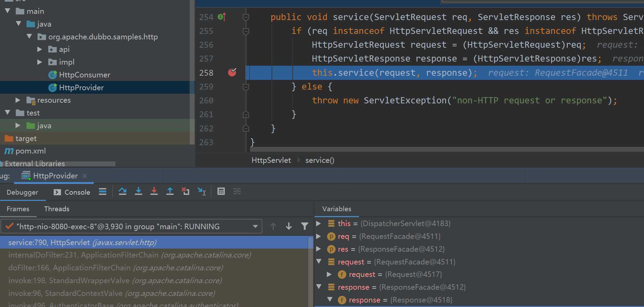
Task: Switch to the Debugger tab
Action: (x=22, y=192)
